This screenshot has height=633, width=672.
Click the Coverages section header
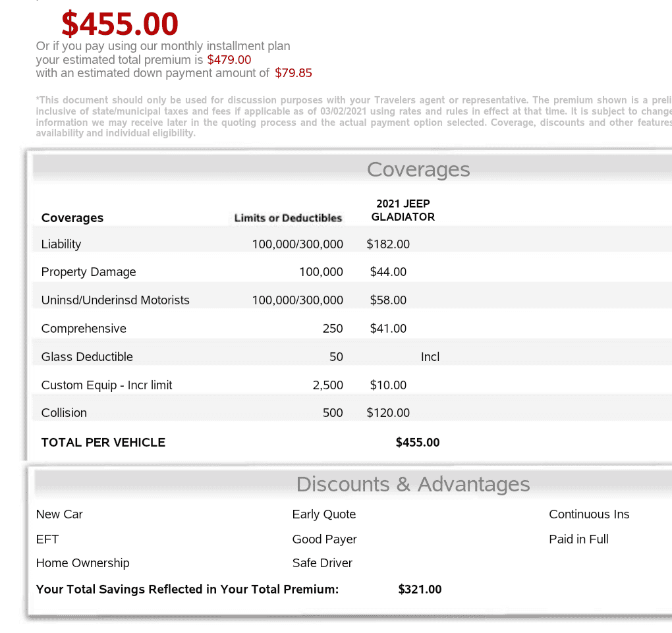[418, 169]
